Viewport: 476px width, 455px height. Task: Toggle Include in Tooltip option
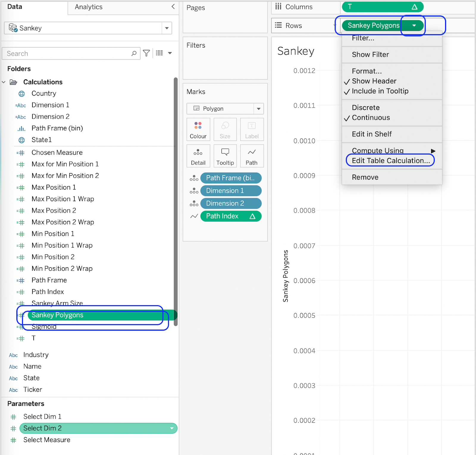coord(380,91)
